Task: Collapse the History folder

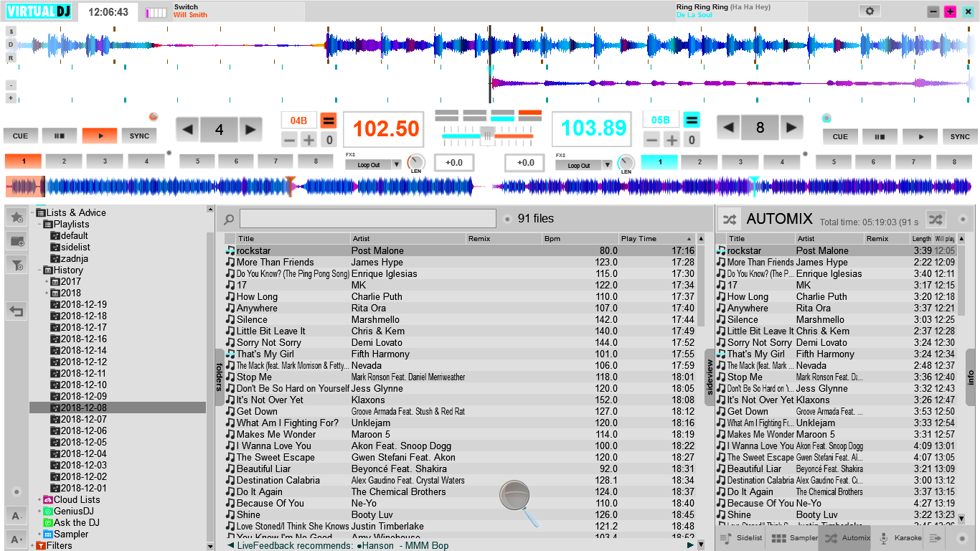Action: pos(40,270)
